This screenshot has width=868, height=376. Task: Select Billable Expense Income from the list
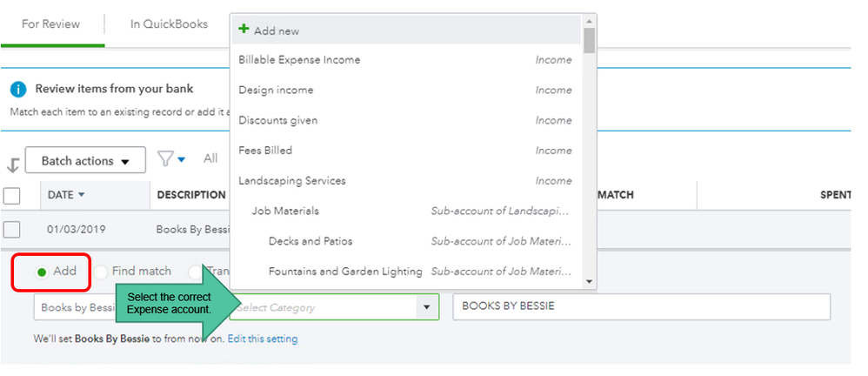(299, 60)
